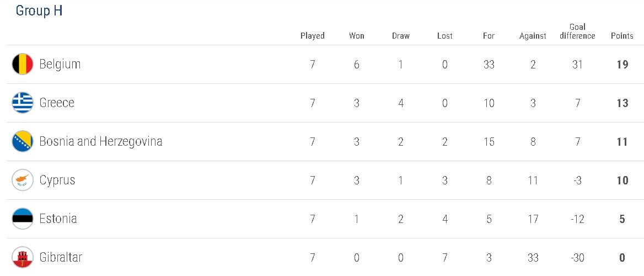
Task: Open the Gibraltar team link
Action: pyautogui.click(x=61, y=257)
